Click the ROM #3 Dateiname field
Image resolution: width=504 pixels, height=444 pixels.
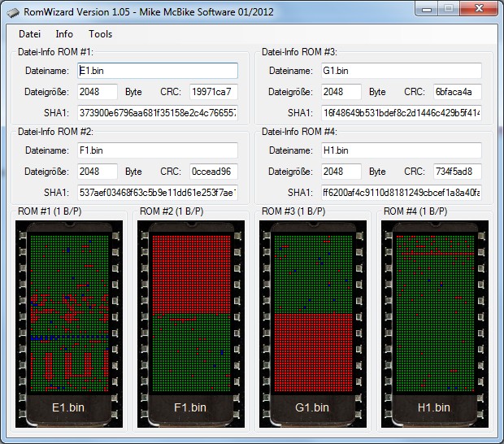[400, 71]
